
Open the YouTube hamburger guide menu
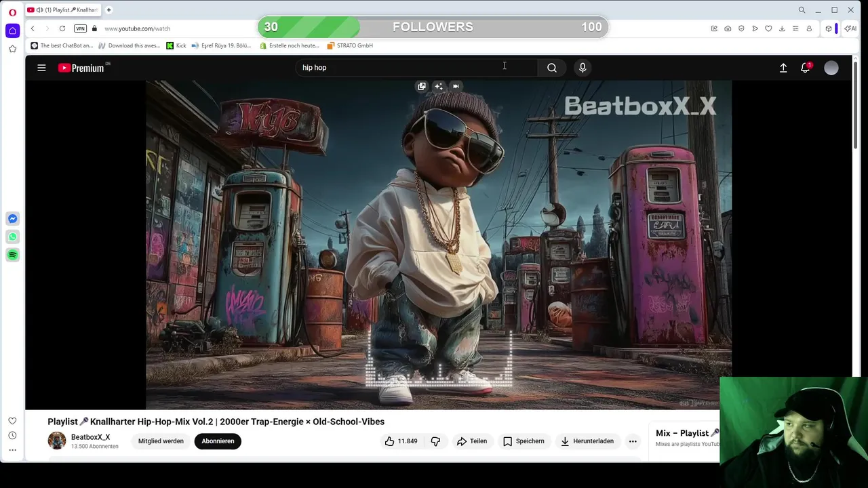point(41,68)
